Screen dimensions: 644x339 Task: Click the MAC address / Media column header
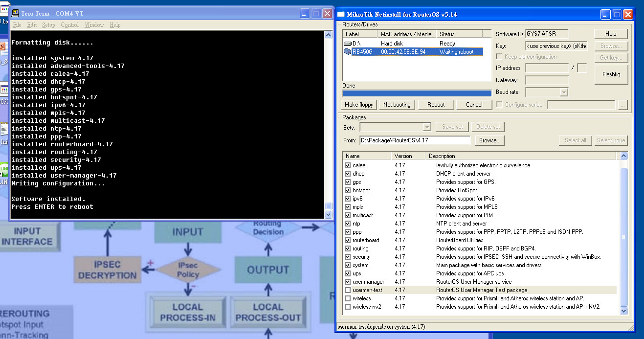point(407,34)
